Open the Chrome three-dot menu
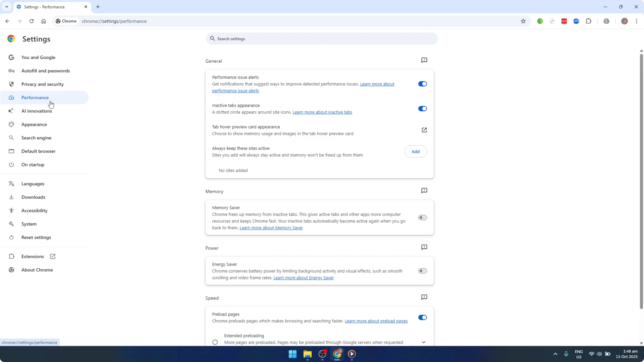This screenshot has height=362, width=644. point(637,21)
